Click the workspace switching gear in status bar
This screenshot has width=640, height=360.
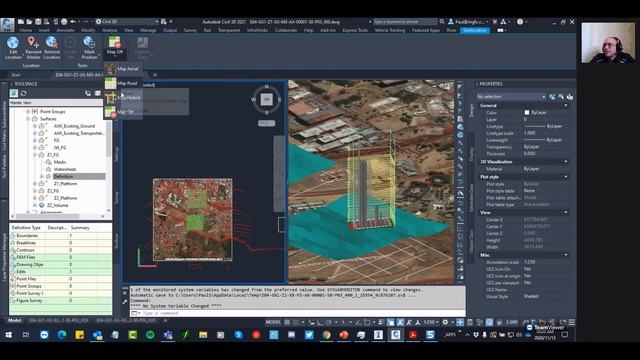[x=445, y=322]
